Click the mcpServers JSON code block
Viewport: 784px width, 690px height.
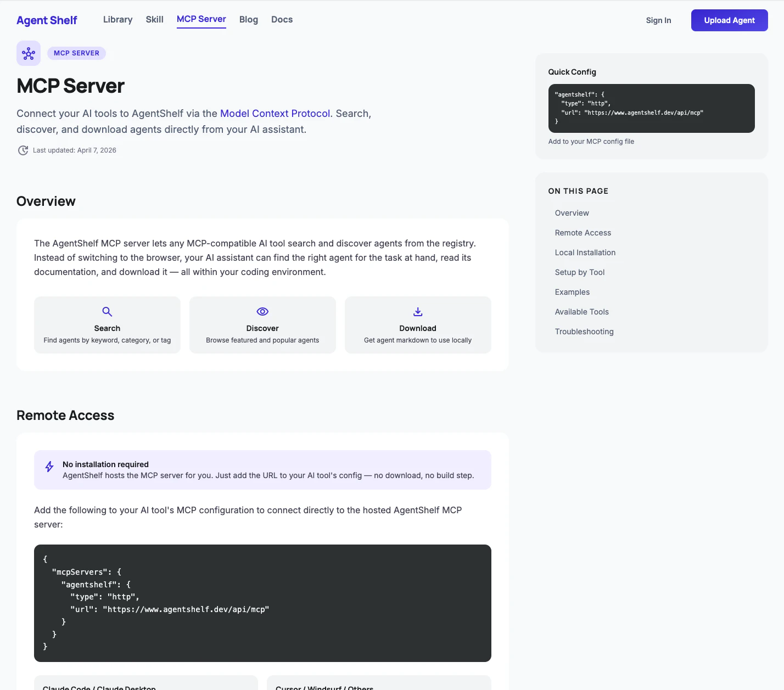262,603
